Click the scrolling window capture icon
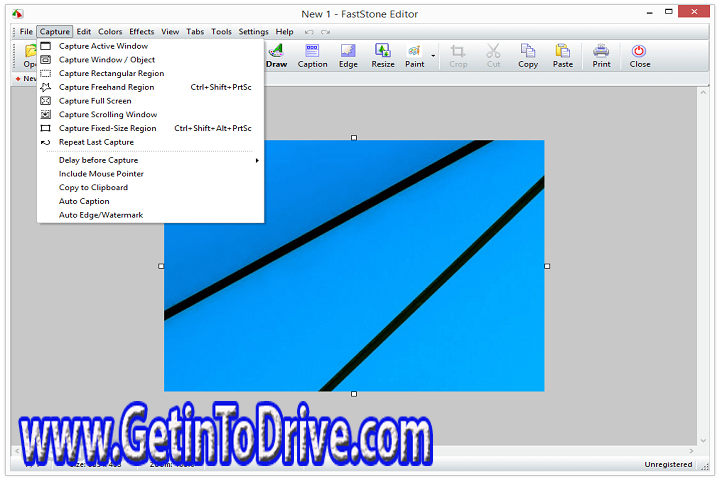Image resolution: width=720 pixels, height=480 pixels. tap(45, 114)
